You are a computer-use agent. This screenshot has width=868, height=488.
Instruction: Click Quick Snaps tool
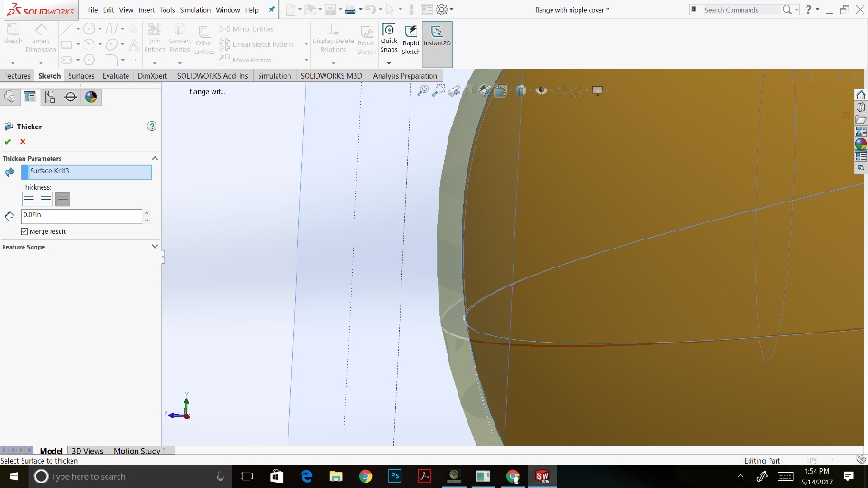[x=389, y=38]
